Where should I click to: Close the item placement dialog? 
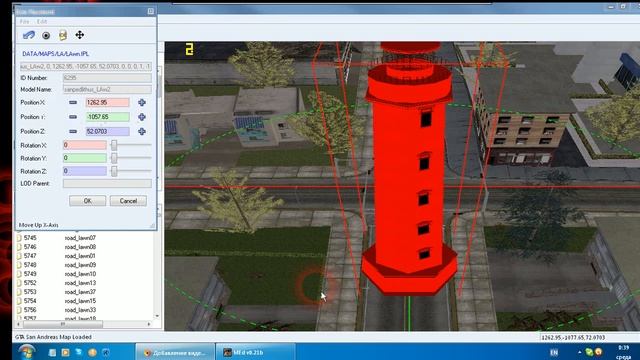click(151, 11)
